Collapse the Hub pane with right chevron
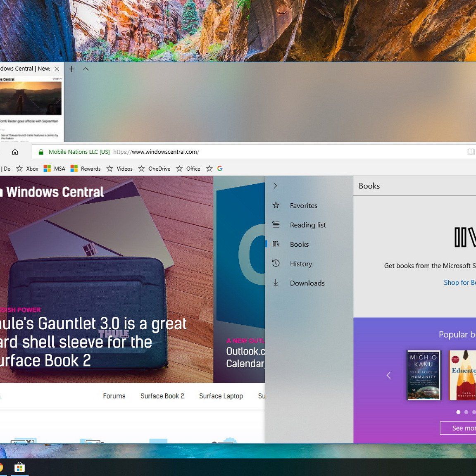Image resolution: width=476 pixels, height=476 pixels. (275, 186)
